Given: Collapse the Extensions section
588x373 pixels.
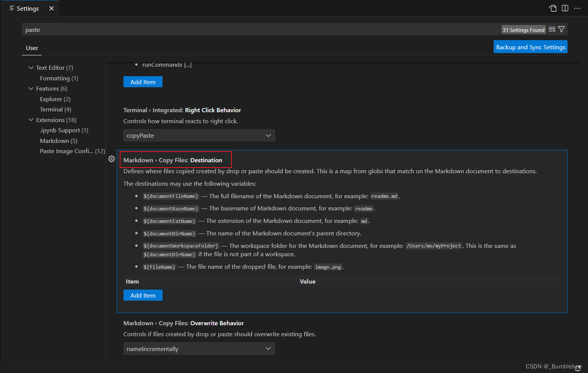Looking at the screenshot, I should [31, 120].
